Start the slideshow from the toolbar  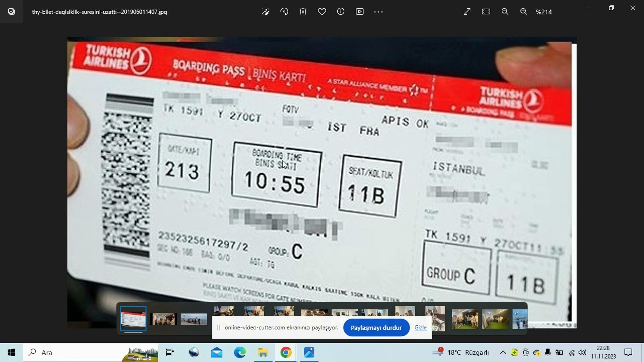(x=360, y=11)
